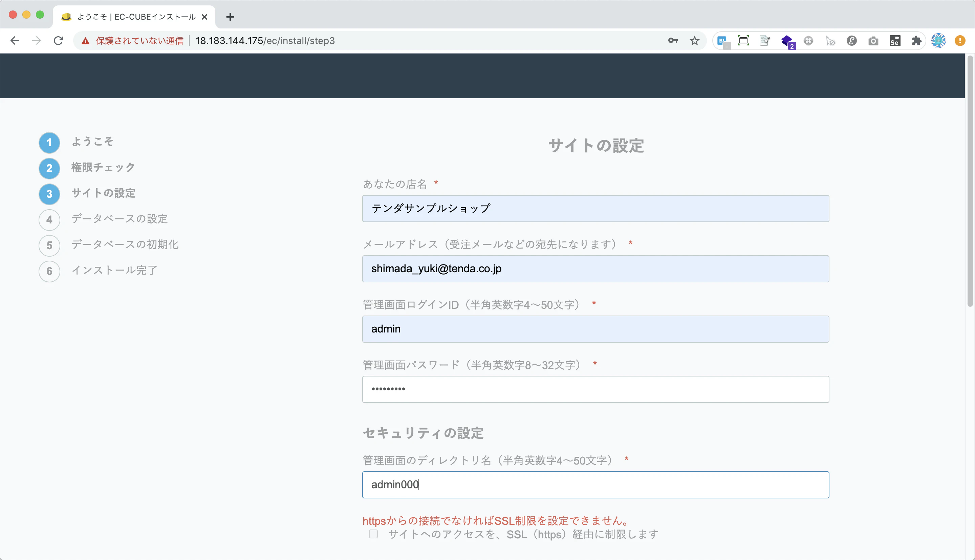The width and height of the screenshot is (975, 560).
Task: Open the Selenium IDE extension icon
Action: click(x=895, y=41)
